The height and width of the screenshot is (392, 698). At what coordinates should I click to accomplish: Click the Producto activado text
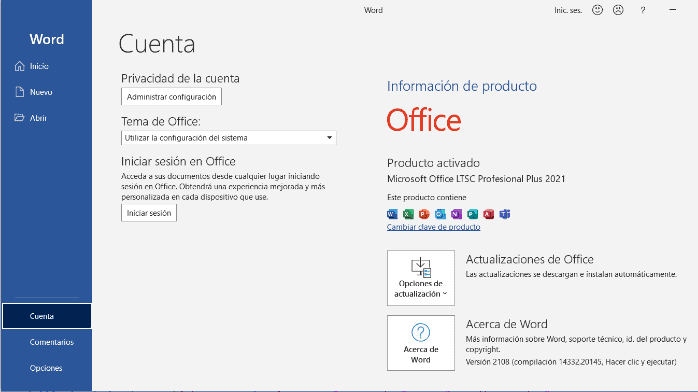[433, 163]
